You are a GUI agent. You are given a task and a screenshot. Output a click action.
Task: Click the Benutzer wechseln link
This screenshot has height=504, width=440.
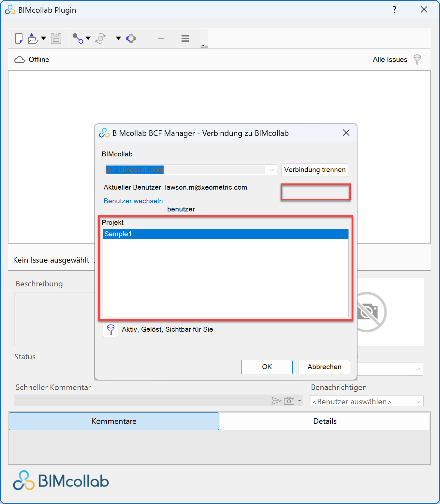point(136,201)
